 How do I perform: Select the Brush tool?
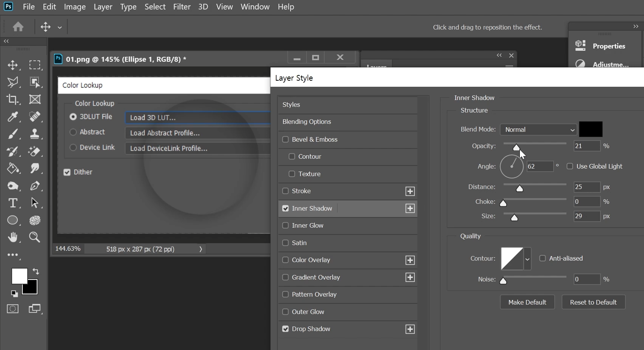pos(13,134)
